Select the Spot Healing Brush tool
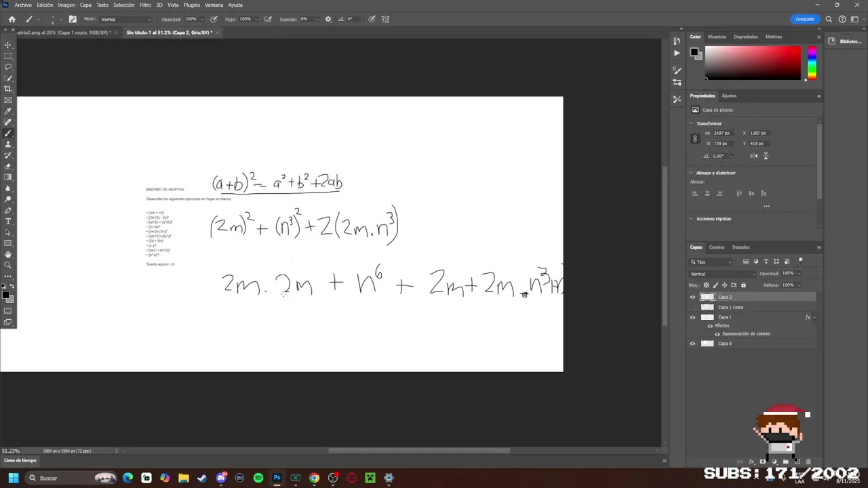The image size is (868, 488). pyautogui.click(x=8, y=122)
